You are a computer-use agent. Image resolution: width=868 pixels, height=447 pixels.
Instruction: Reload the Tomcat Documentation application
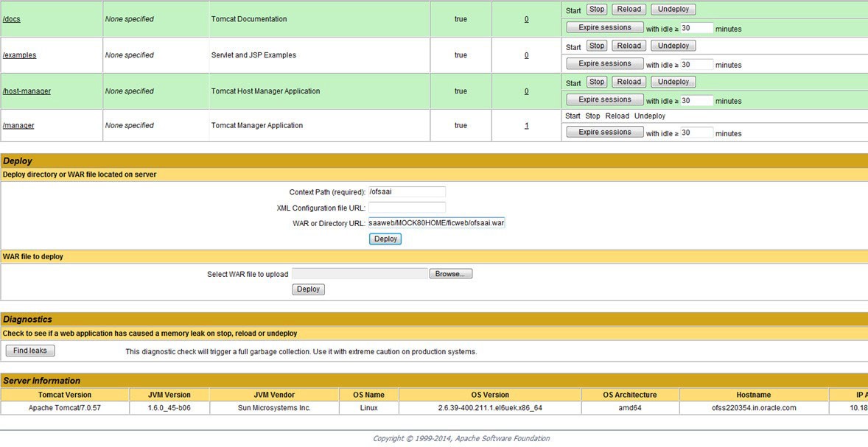[x=628, y=9]
